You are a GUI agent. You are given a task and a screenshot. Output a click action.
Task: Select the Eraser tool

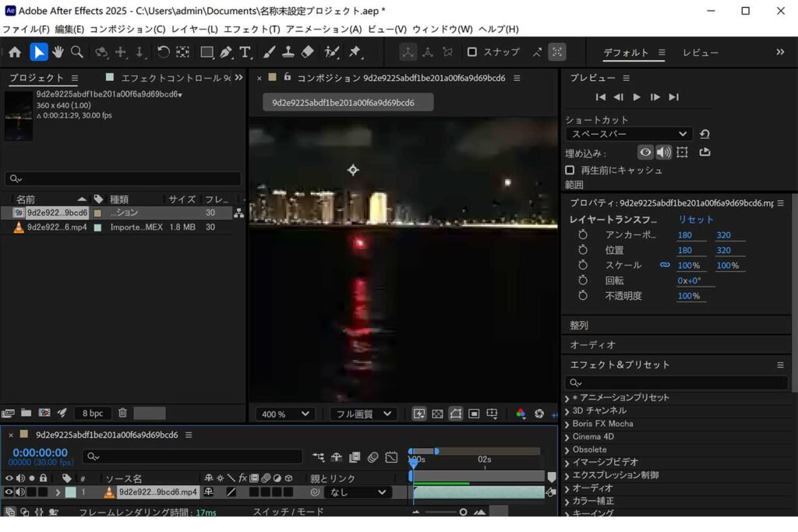tap(306, 52)
